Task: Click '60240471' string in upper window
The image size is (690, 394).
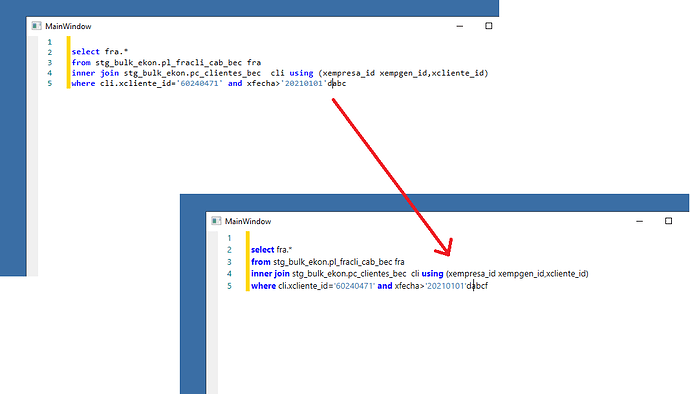Action: (199, 83)
